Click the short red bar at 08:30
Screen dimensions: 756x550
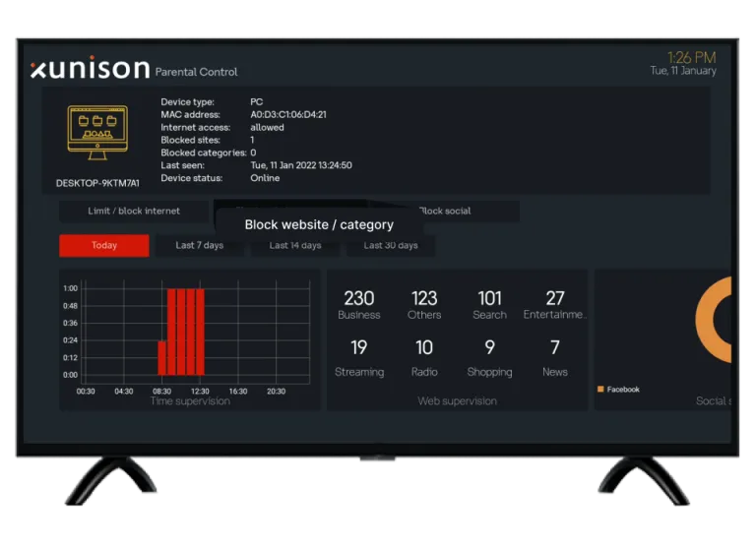162,358
